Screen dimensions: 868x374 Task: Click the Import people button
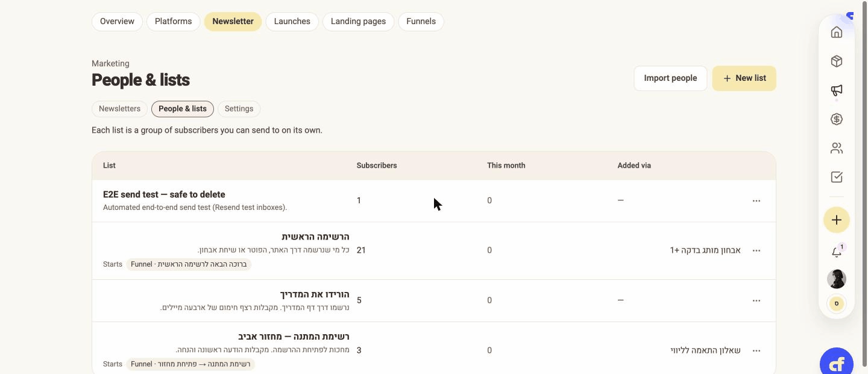670,78
